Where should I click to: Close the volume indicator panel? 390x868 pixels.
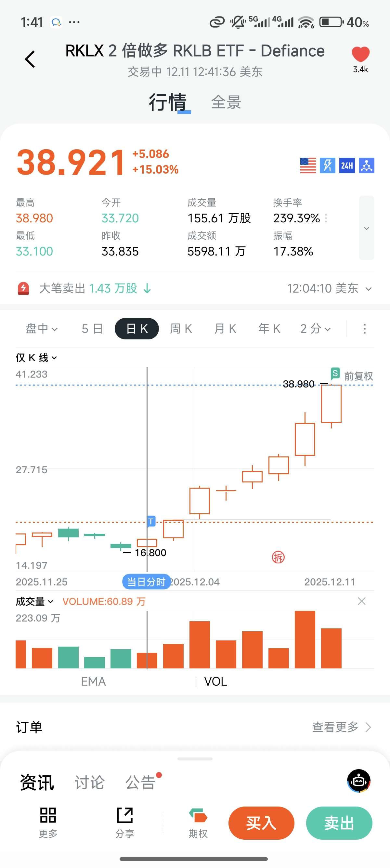point(361,601)
